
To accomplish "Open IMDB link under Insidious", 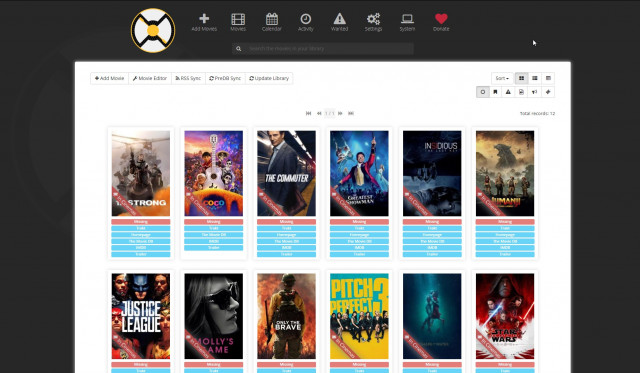I will pos(432,248).
